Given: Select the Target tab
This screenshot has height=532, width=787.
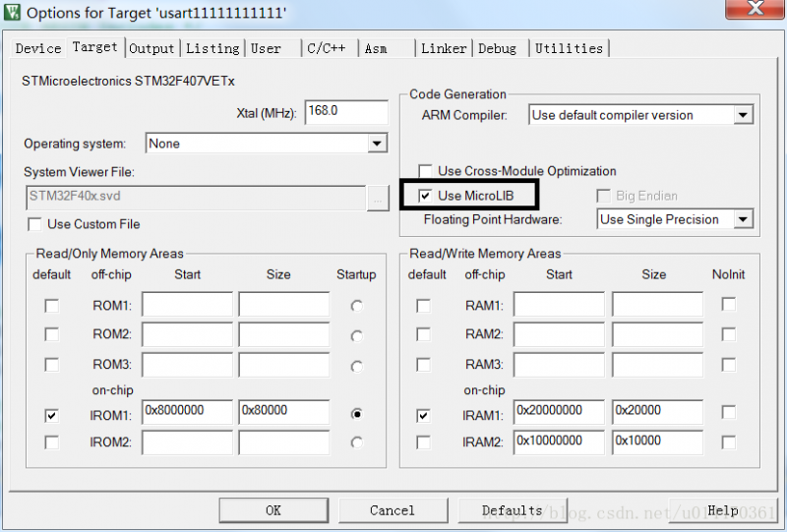Looking at the screenshot, I should click(x=94, y=47).
